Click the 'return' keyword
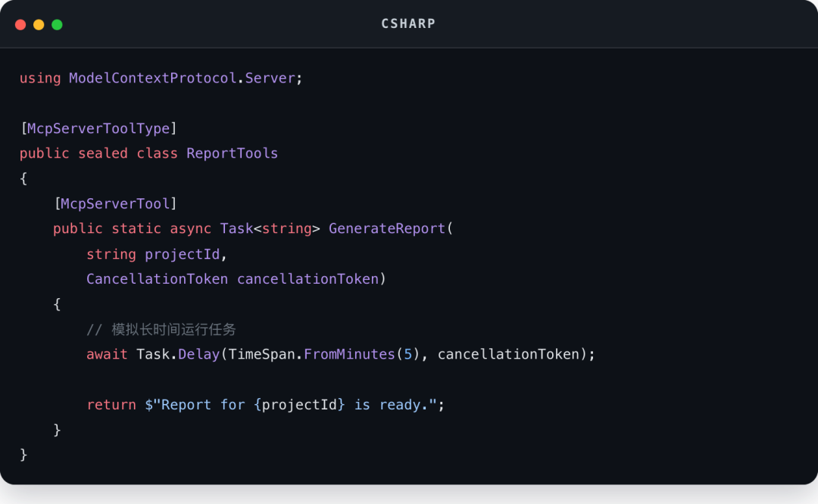818x504 pixels. pos(111,405)
